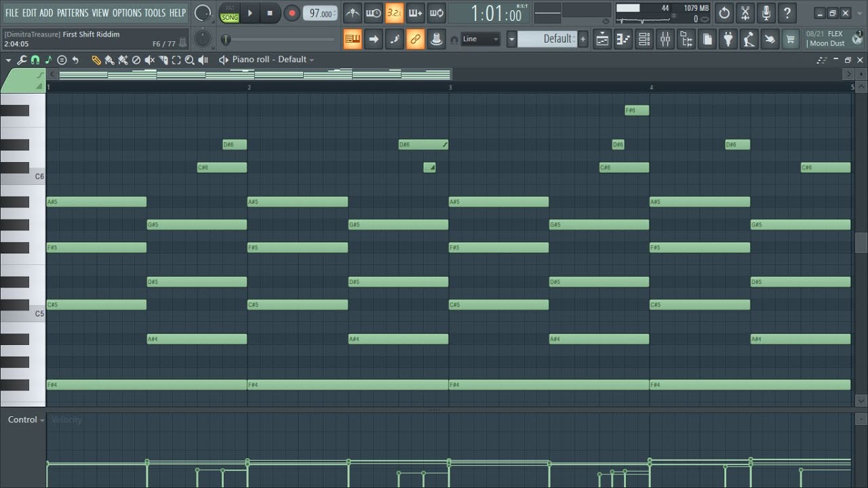Toggle the metronome icon
Screen dimensions: 868x488
353,13
